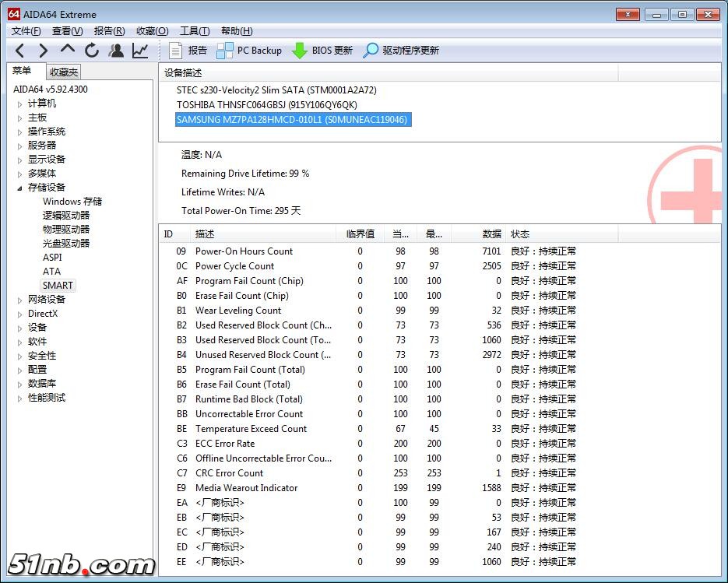This screenshot has height=583, width=728.
Task: Select 物理驱动器 in the storage tree
Action: click(x=66, y=230)
